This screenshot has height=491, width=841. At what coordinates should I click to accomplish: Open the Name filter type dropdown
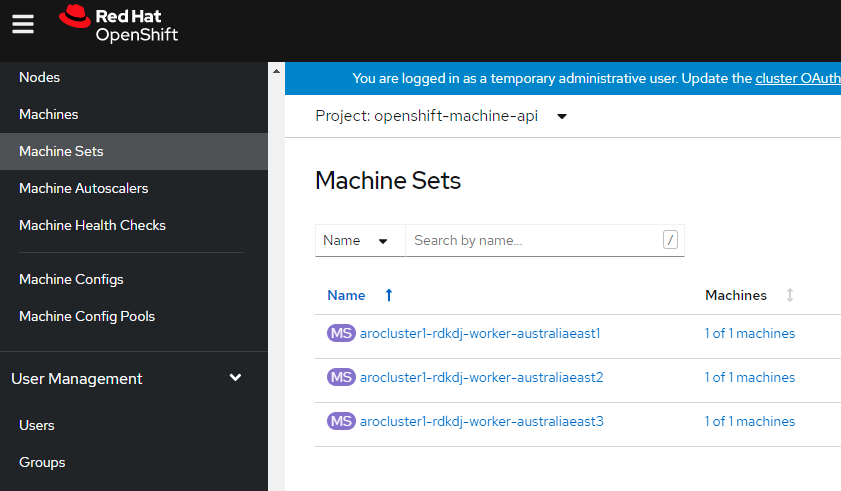coord(359,240)
